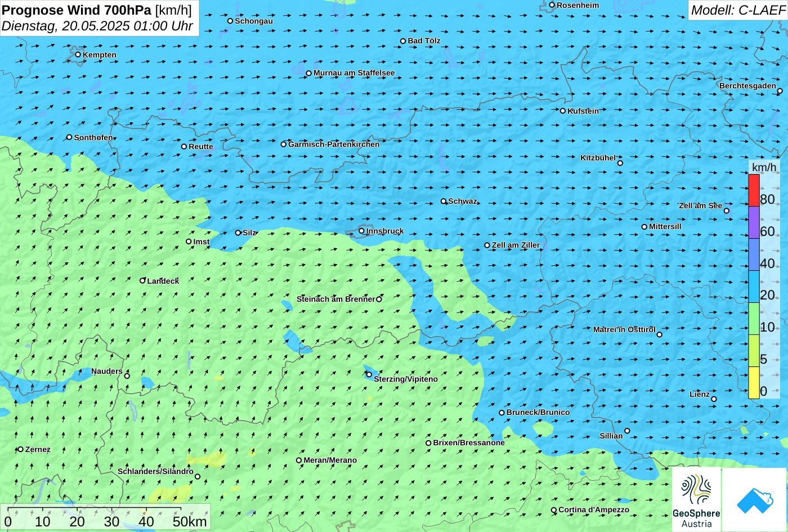Click the red 80 km/h legend swatch

click(754, 190)
